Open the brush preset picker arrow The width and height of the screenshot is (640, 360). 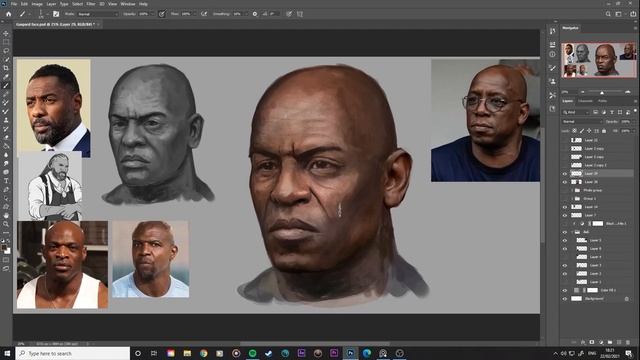click(x=48, y=14)
